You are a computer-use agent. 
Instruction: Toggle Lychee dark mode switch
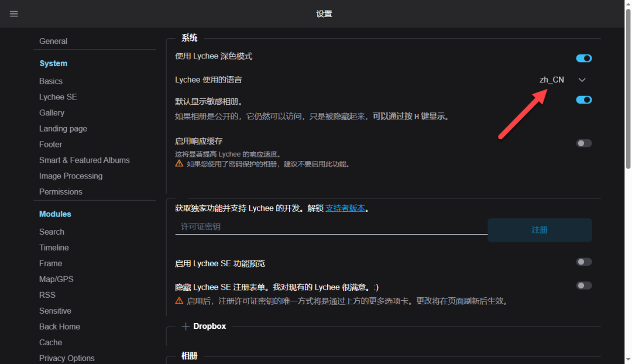pos(583,59)
